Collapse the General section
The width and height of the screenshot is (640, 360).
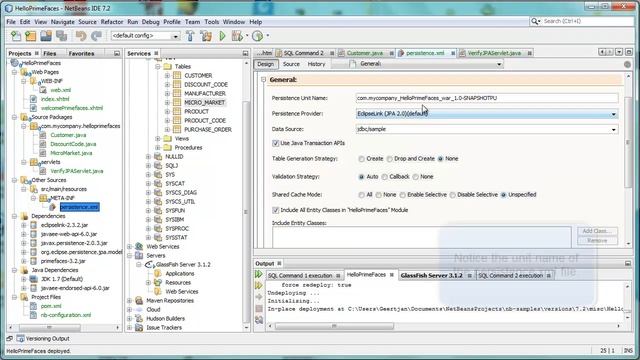[x=263, y=80]
